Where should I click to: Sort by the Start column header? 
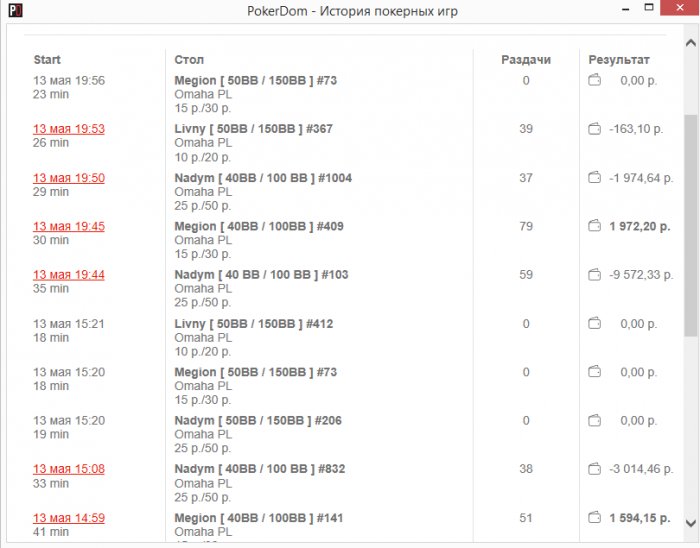[47, 60]
